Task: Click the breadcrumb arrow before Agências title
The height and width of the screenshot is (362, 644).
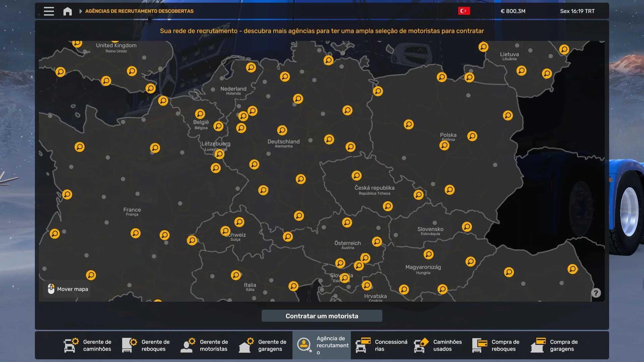Action: point(80,11)
